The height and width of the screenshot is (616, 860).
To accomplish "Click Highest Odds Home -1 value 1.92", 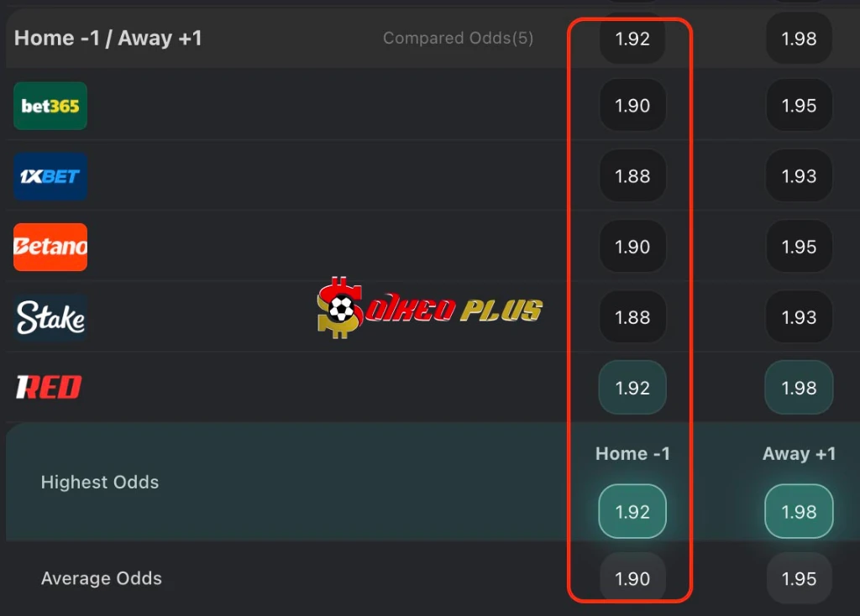I will point(632,511).
